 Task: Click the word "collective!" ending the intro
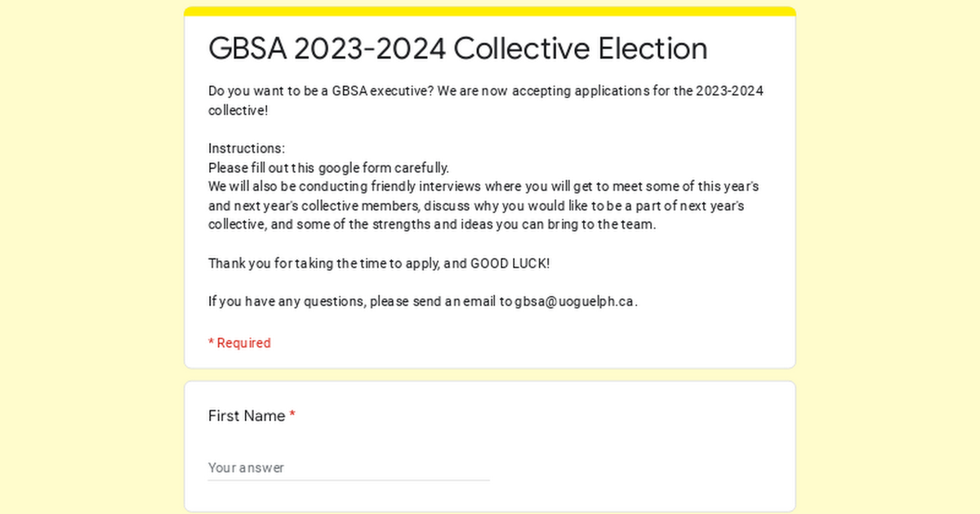coord(238,110)
